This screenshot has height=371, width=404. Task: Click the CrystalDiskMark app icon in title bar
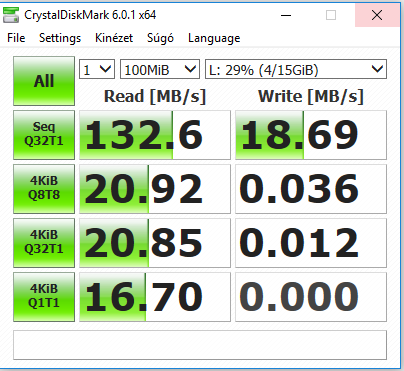(11, 15)
